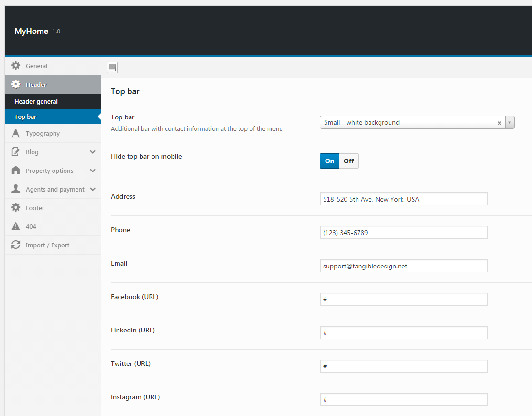This screenshot has width=532, height=416.
Task: Open the Agents and payment menu section
Action: [x=53, y=189]
